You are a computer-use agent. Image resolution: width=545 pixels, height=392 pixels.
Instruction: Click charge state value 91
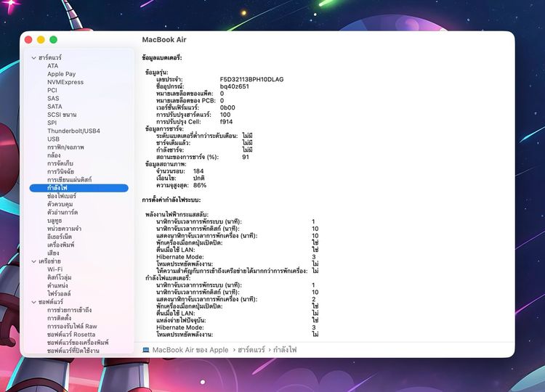pos(246,157)
